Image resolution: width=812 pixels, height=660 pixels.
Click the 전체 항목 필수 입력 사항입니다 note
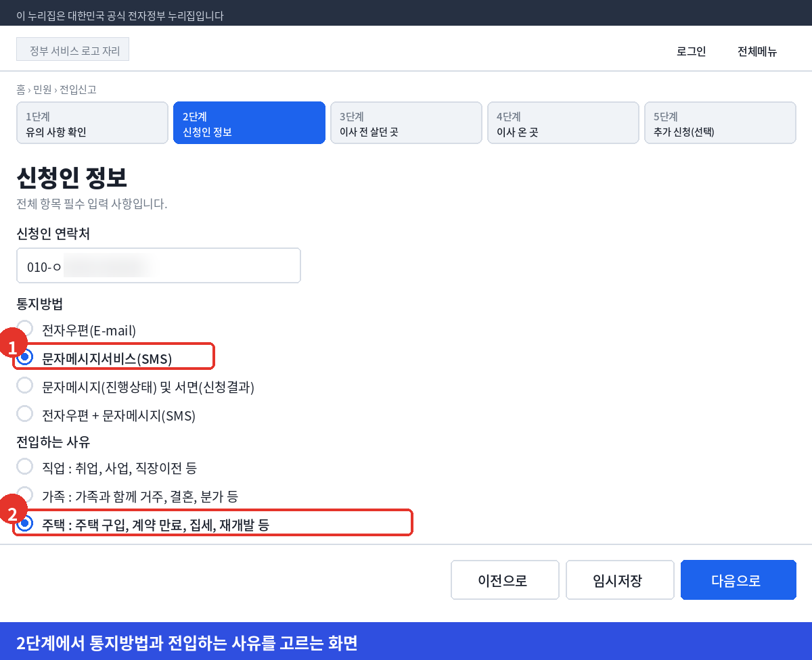[91, 204]
